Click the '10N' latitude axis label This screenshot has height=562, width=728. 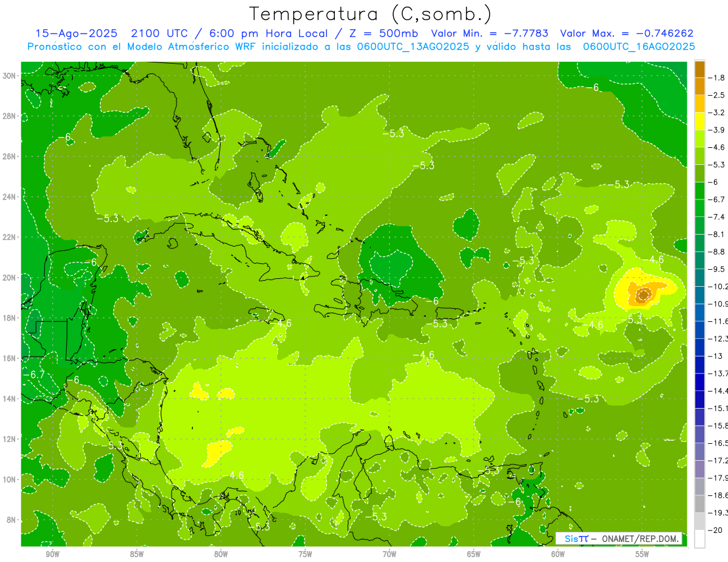(9, 480)
